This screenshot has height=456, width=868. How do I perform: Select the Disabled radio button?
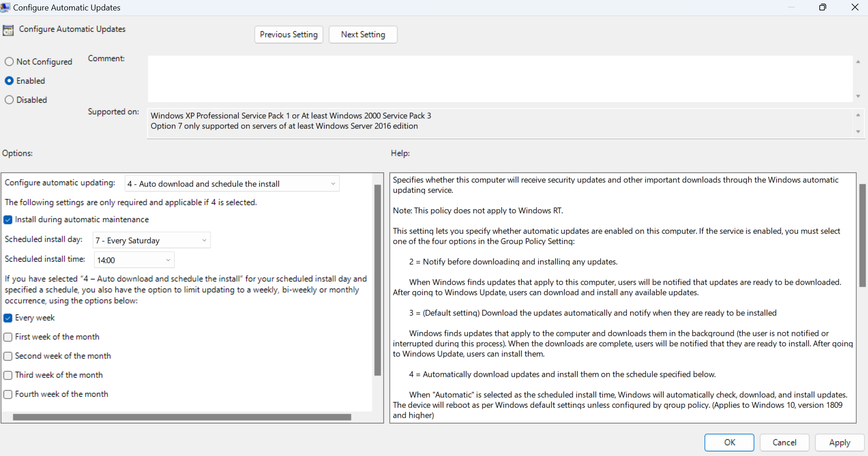click(x=9, y=100)
